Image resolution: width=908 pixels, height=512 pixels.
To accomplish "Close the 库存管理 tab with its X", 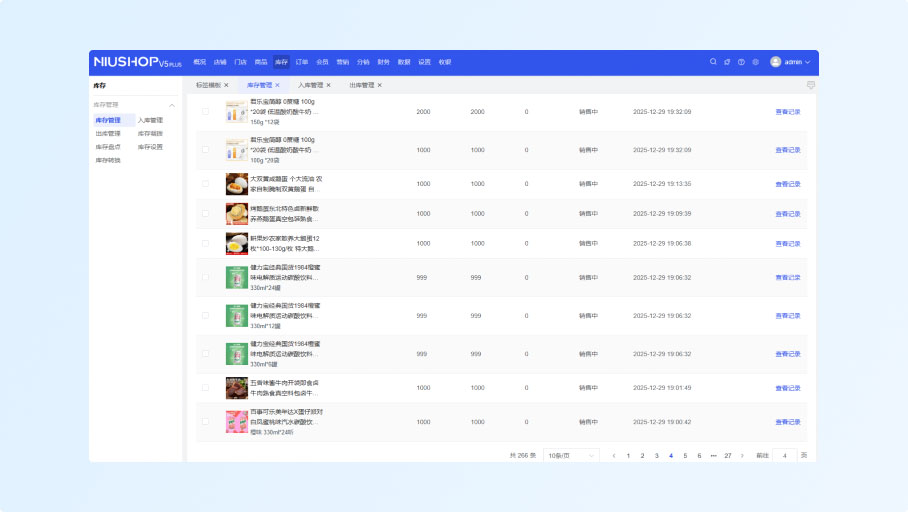I will 277,86.
